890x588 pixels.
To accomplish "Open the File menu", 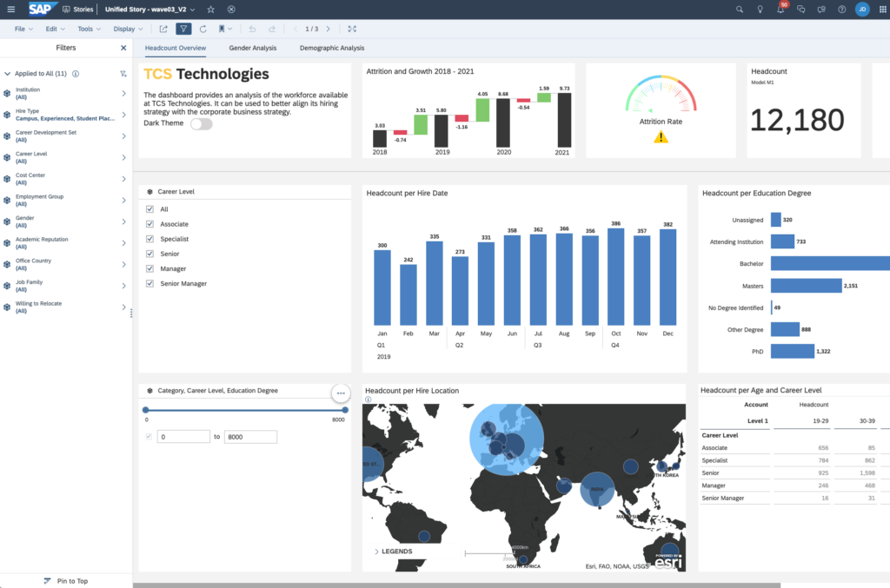I will 23,29.
